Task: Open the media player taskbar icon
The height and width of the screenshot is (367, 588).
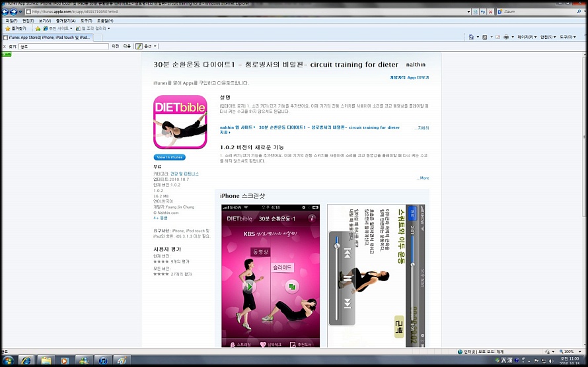Action: click(65, 360)
